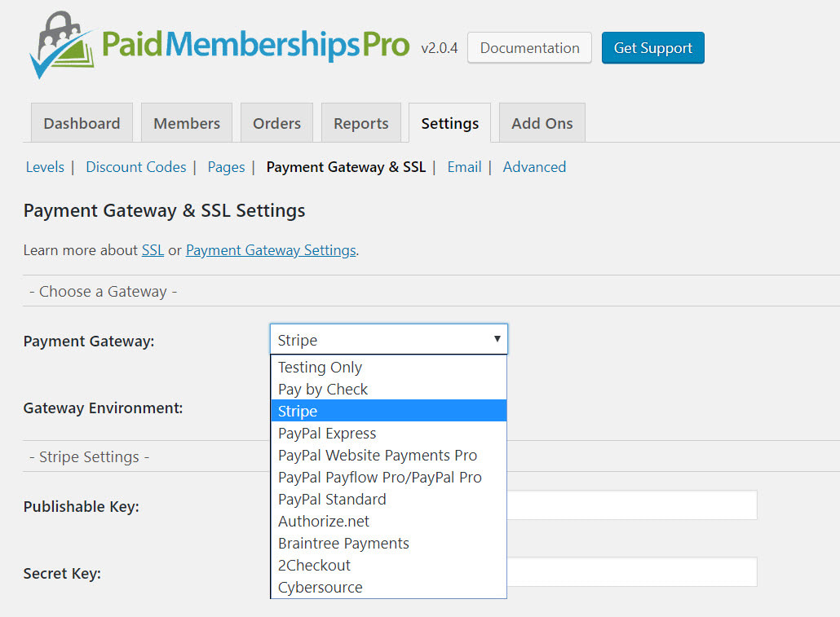Switch to the Members tab

point(186,122)
